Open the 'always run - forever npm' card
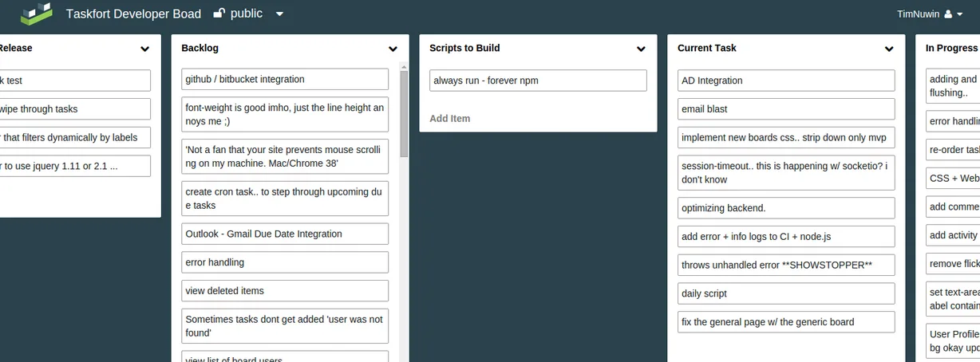The width and height of the screenshot is (980, 362). click(538, 81)
